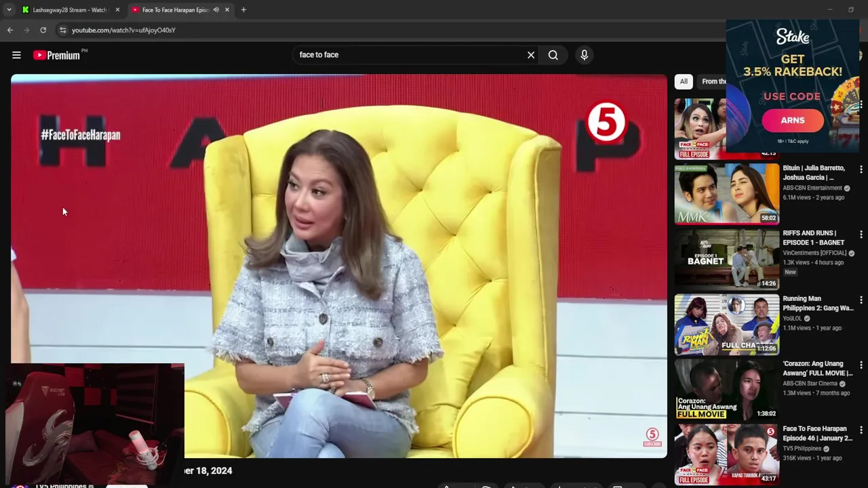
Task: Reload the YouTube page
Action: click(x=43, y=30)
